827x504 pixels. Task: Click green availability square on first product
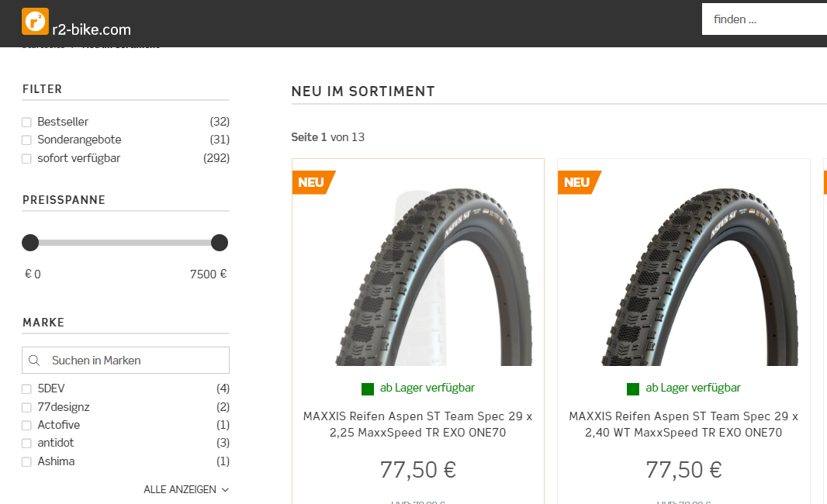coord(368,388)
